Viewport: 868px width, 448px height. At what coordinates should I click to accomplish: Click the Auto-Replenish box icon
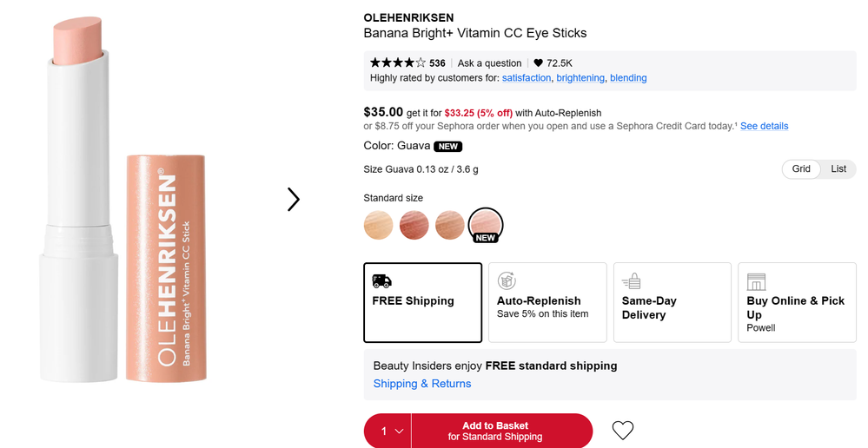tap(507, 280)
